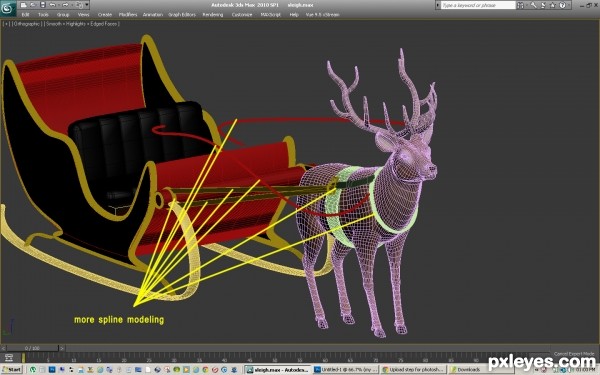Redo the action with the Redo arrow
Viewport: 600px width, 375px height.
pyautogui.click(x=65, y=5)
